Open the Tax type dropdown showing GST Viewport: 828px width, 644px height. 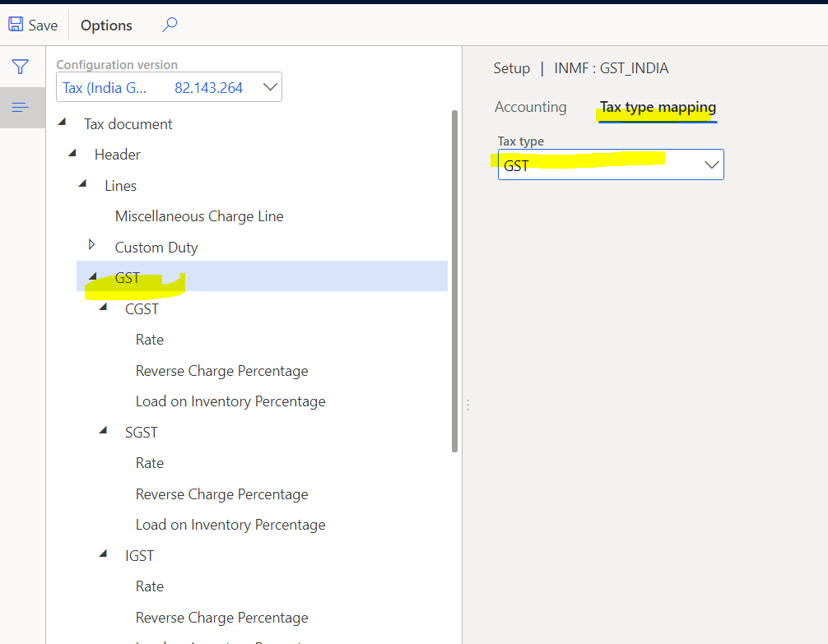coord(711,164)
